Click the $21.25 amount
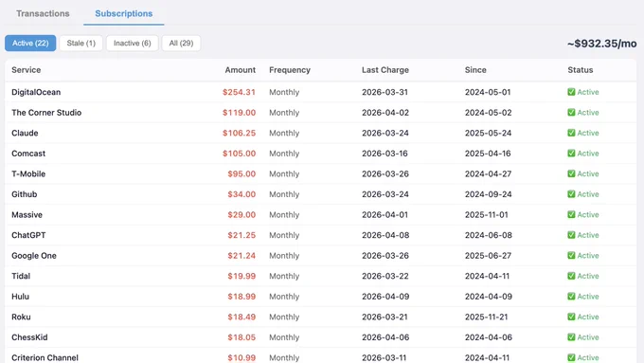This screenshot has width=644, height=363. (x=241, y=235)
